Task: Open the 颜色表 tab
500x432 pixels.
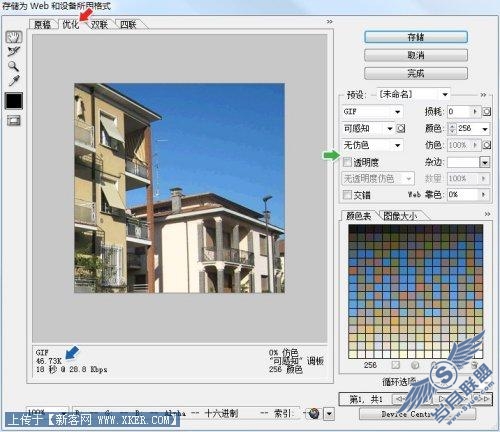Action: (x=358, y=216)
